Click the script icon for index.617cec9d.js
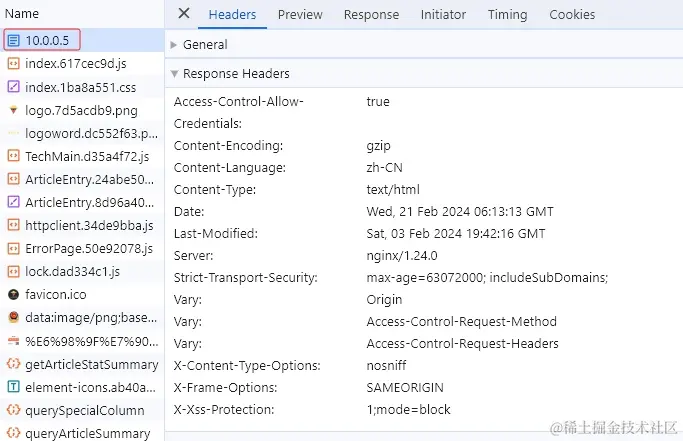Image resolution: width=683 pixels, height=441 pixels. click(x=14, y=64)
